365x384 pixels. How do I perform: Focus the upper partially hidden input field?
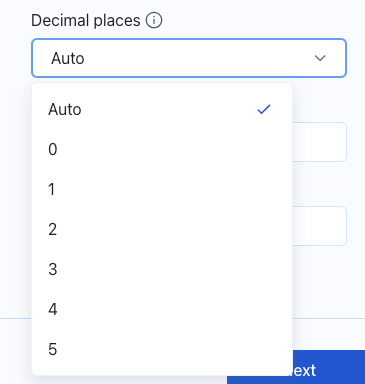coord(319,142)
